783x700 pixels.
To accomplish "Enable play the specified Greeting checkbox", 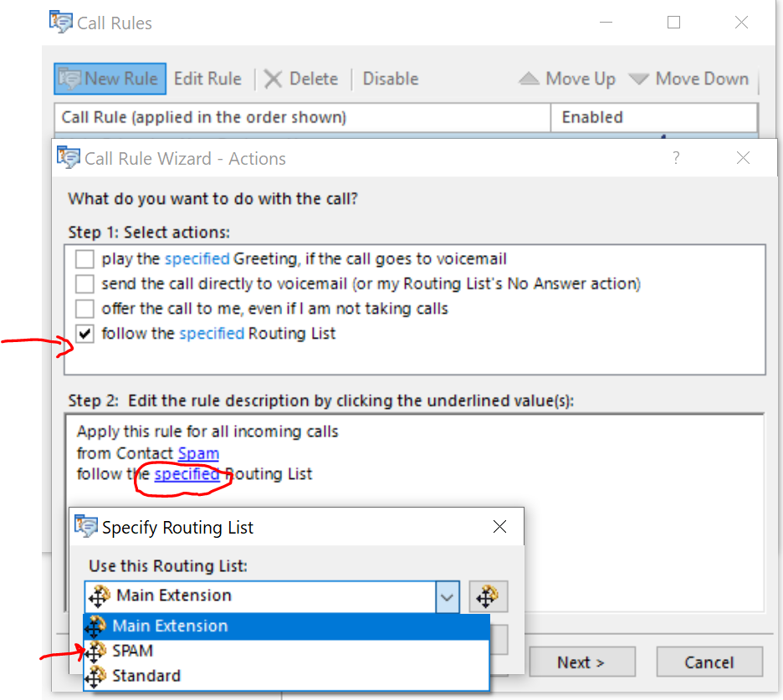I will tap(85, 259).
